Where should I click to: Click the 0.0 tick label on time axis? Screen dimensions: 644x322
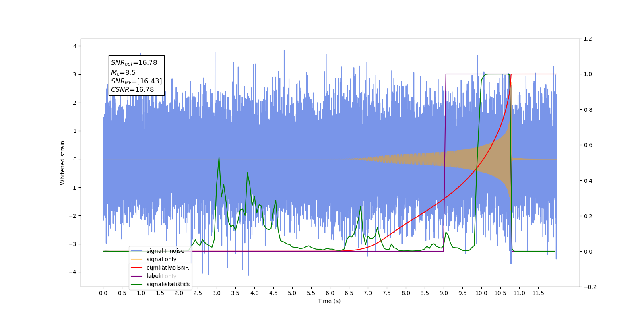click(x=103, y=293)
